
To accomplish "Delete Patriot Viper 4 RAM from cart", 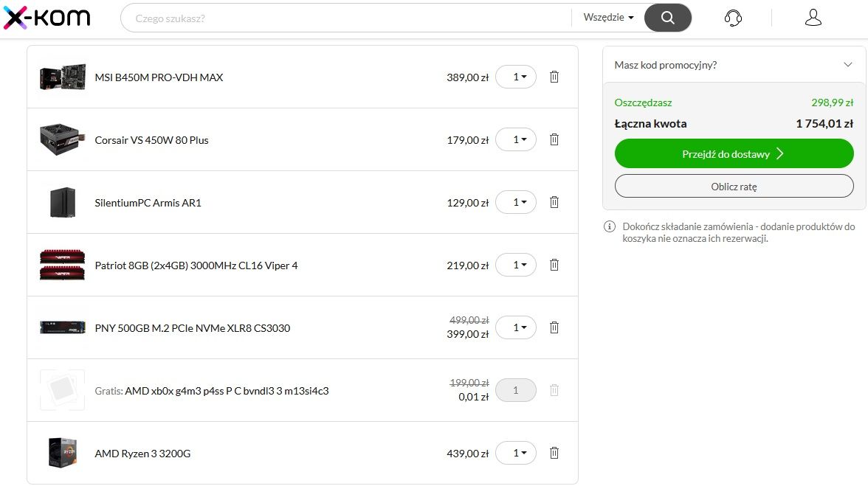I will click(554, 265).
